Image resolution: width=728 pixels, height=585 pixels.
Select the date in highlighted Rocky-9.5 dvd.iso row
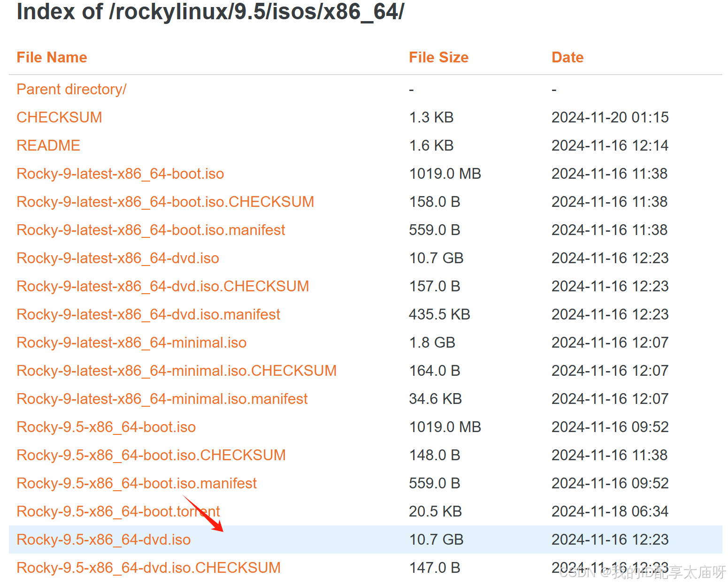tap(610, 539)
